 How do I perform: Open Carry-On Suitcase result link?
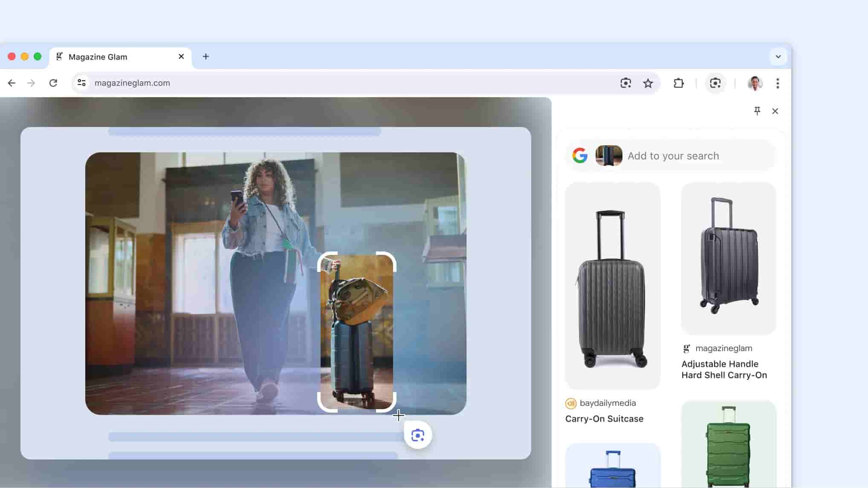[x=604, y=419]
